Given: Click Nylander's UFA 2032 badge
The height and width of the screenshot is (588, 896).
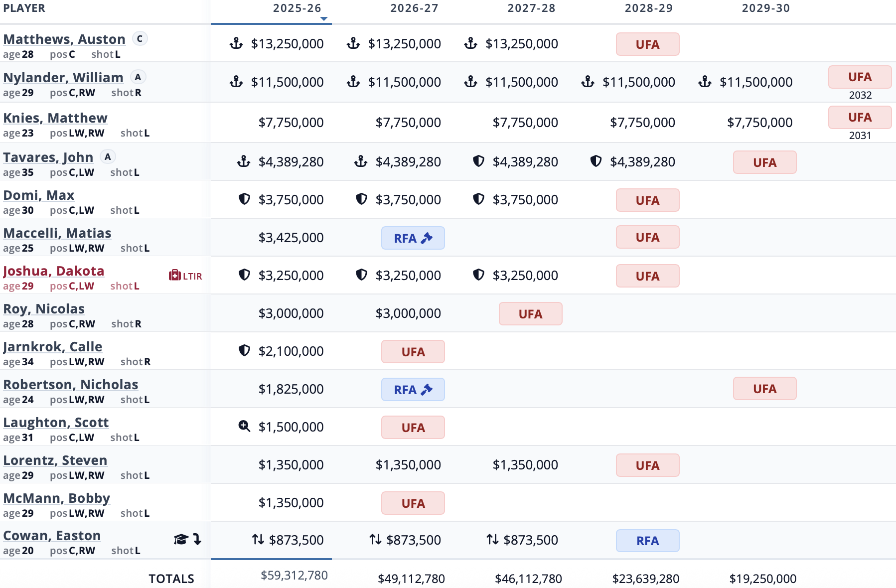Looking at the screenshot, I should (860, 77).
